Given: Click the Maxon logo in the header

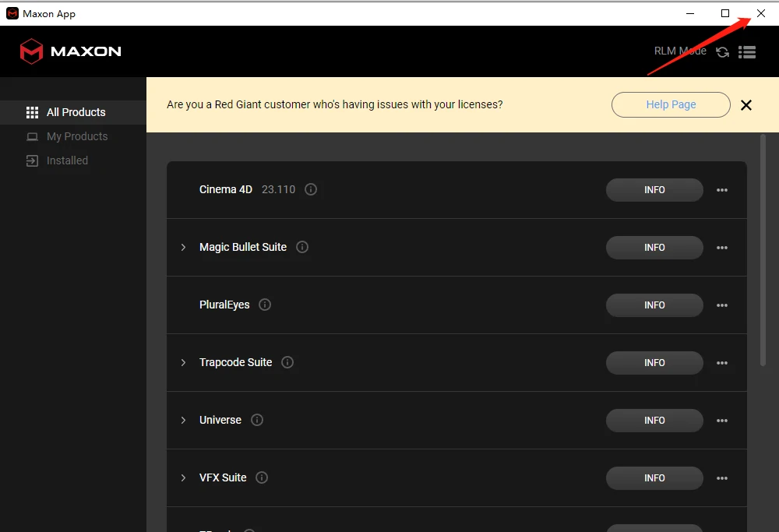Looking at the screenshot, I should coord(71,51).
